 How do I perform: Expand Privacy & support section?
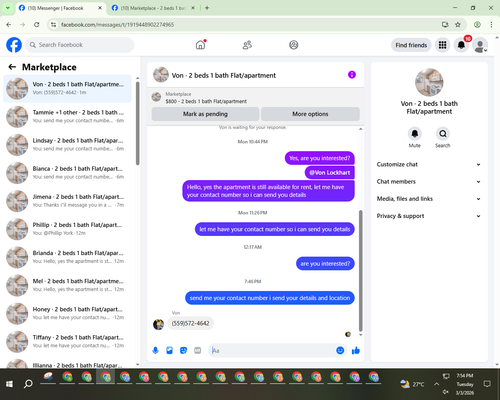tap(429, 216)
